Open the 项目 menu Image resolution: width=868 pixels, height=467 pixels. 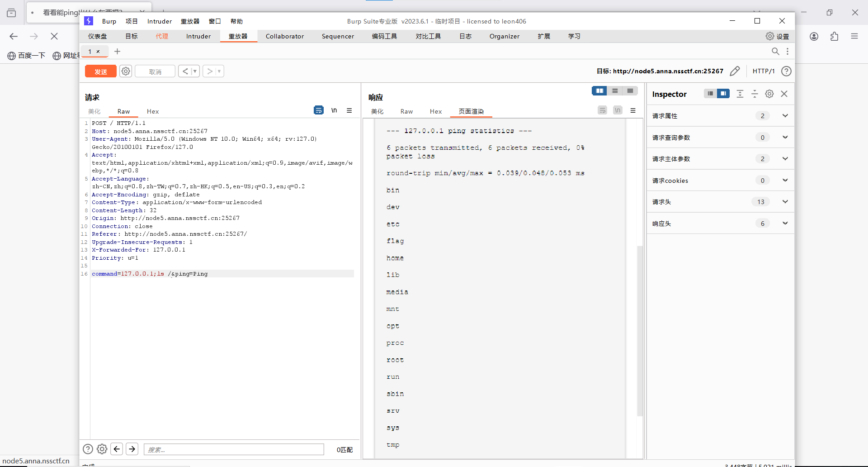click(x=132, y=21)
